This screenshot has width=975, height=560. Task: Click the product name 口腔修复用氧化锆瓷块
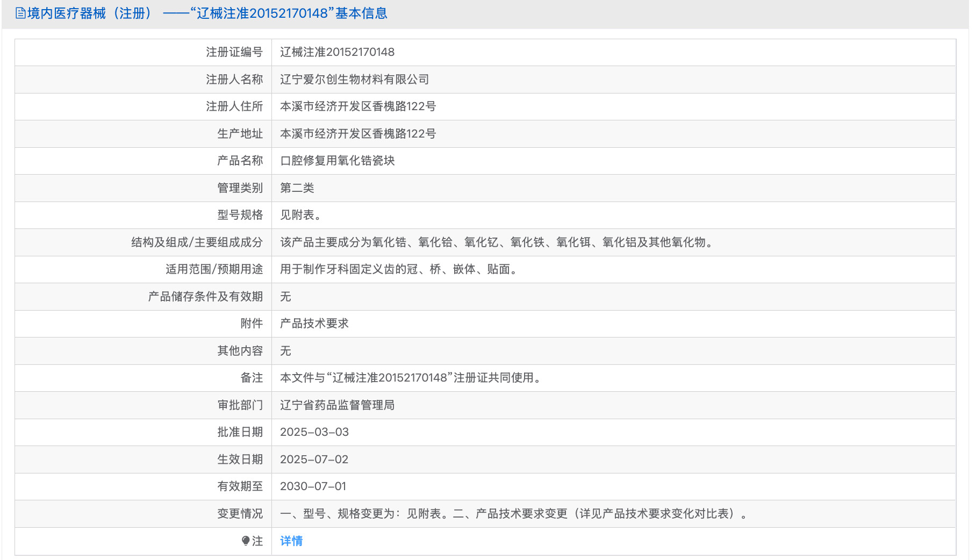(337, 161)
